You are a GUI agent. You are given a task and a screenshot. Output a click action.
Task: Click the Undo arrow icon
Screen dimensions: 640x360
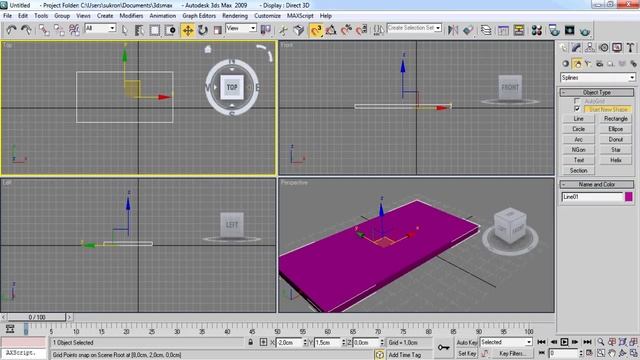point(11,30)
